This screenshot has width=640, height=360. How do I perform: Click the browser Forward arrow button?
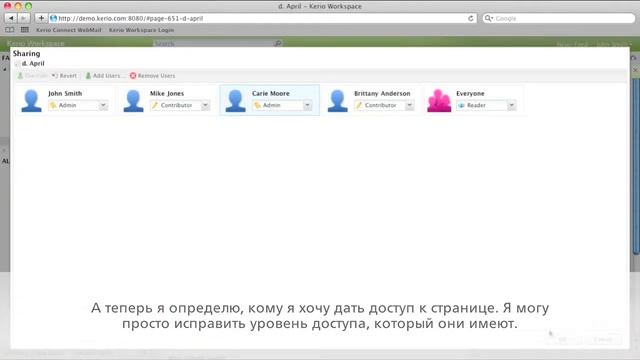pos(24,18)
